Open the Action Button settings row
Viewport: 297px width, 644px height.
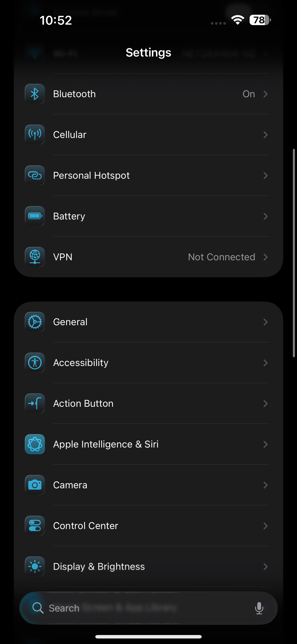click(x=84, y=404)
